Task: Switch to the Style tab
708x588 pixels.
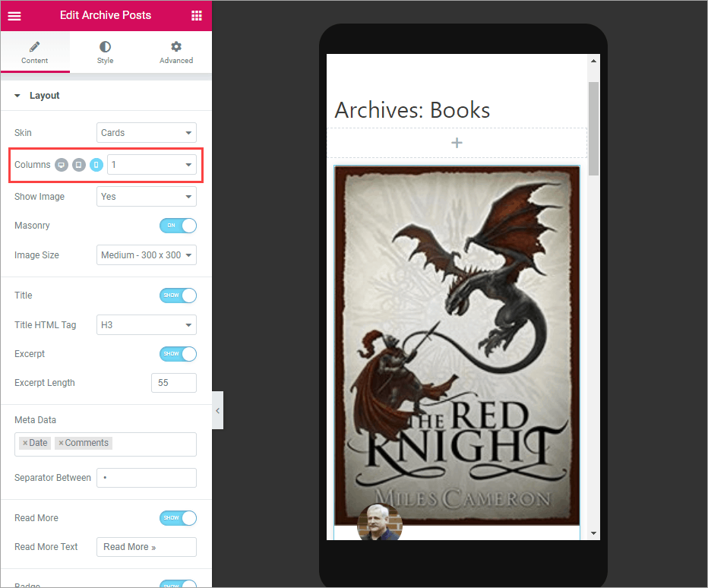Action: 105,52
